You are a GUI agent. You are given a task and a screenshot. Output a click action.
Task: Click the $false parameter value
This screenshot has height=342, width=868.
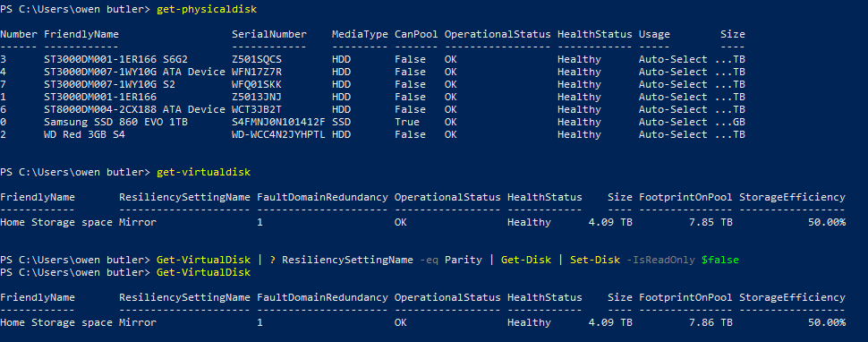(719, 260)
